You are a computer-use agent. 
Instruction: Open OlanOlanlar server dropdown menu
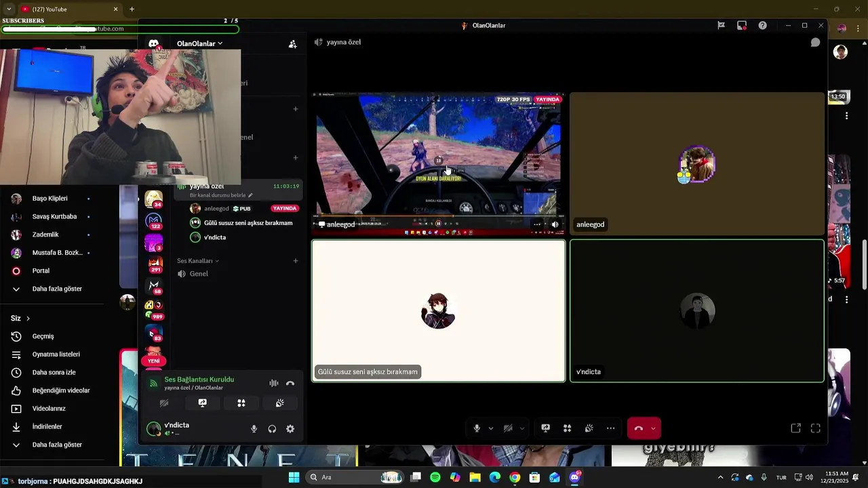coord(199,43)
